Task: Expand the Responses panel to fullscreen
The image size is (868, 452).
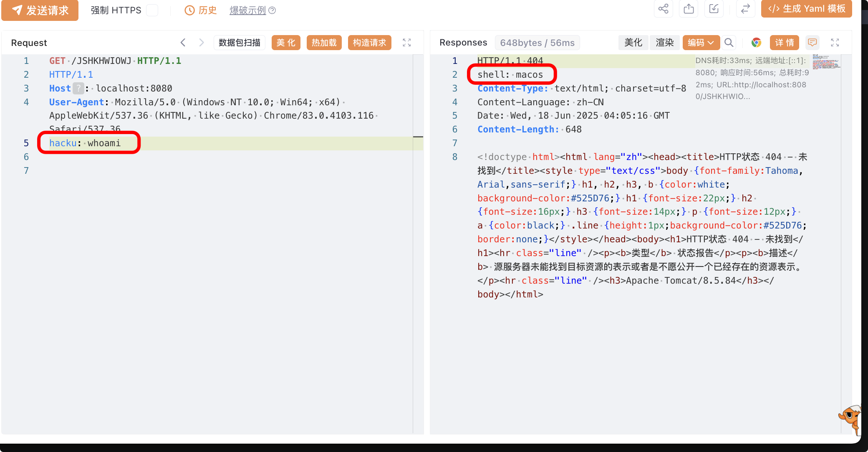Action: 835,43
